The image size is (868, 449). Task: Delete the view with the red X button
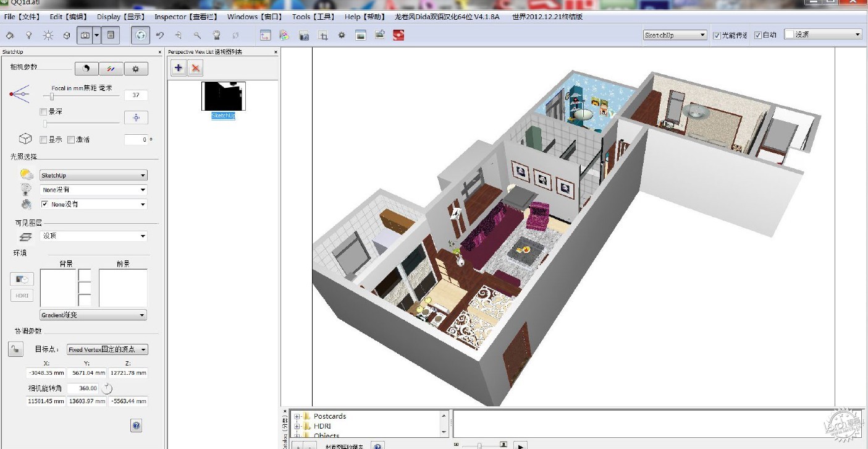click(x=195, y=68)
